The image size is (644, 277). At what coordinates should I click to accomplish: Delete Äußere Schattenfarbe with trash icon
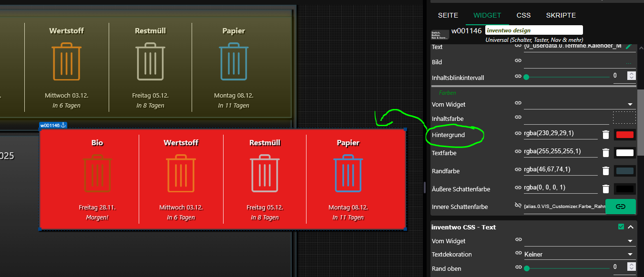click(605, 188)
